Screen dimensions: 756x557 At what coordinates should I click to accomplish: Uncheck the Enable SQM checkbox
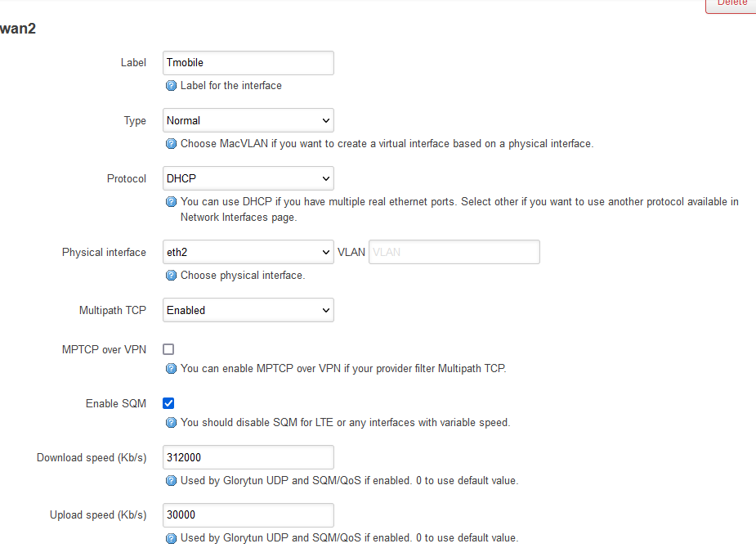click(x=168, y=402)
